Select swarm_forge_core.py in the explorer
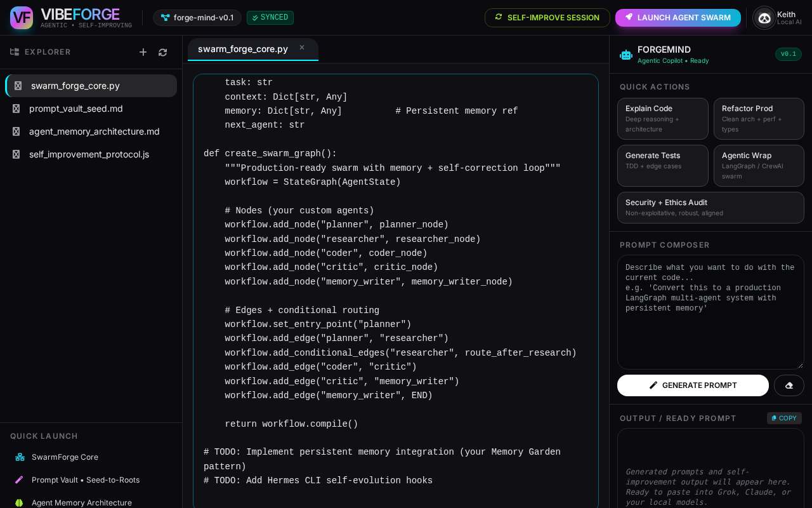 pyautogui.click(x=91, y=86)
